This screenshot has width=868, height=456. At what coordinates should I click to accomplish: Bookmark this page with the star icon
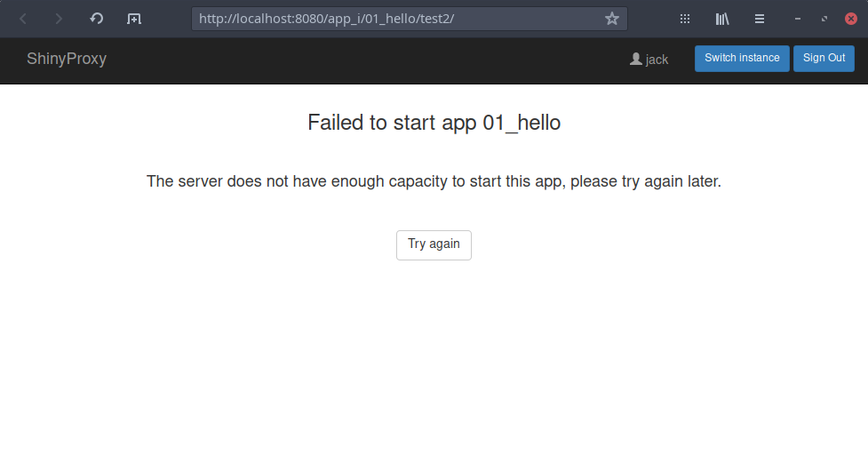612,19
